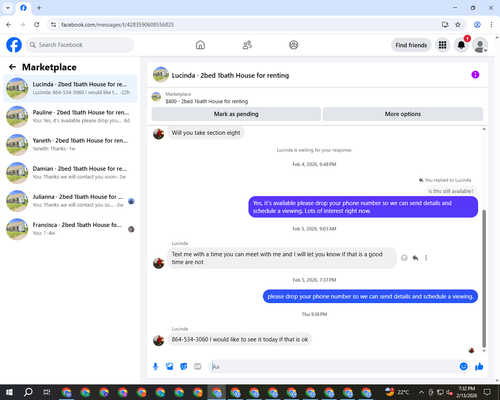React to Lucinda's 'Text me' message

coord(404,258)
